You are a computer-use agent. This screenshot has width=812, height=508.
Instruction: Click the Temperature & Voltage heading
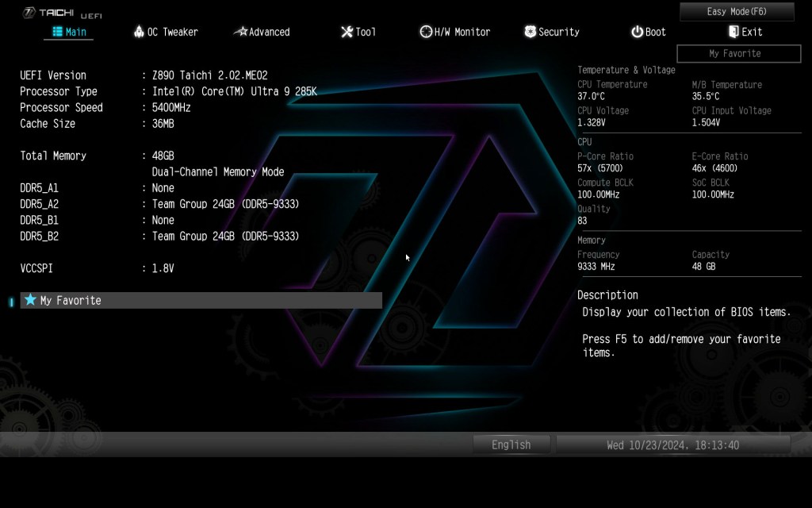coord(626,70)
